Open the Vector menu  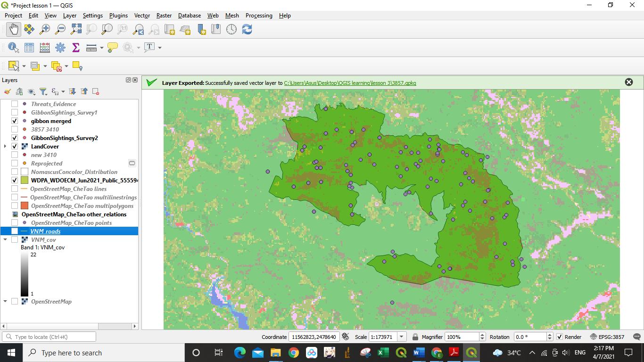pos(142,16)
